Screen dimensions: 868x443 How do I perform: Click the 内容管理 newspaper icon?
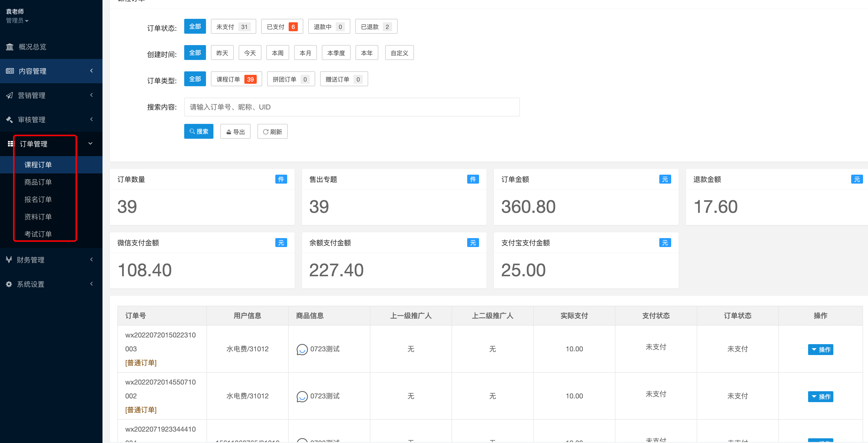click(10, 71)
